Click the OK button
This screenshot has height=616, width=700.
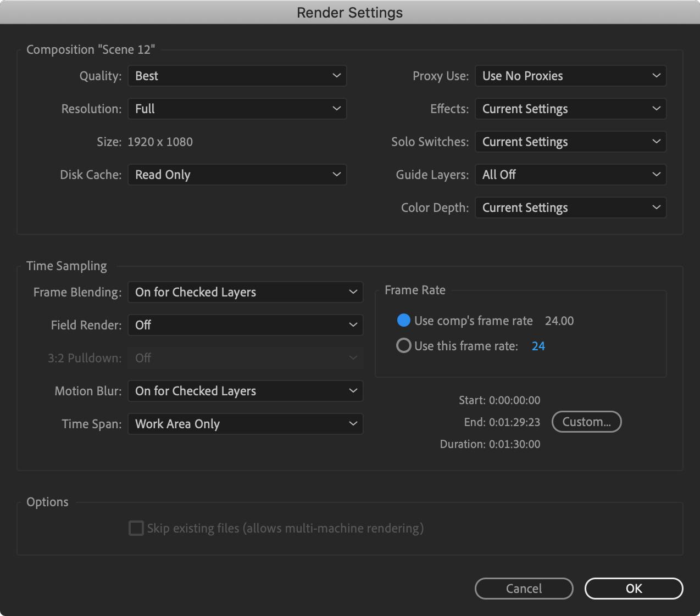tap(634, 589)
